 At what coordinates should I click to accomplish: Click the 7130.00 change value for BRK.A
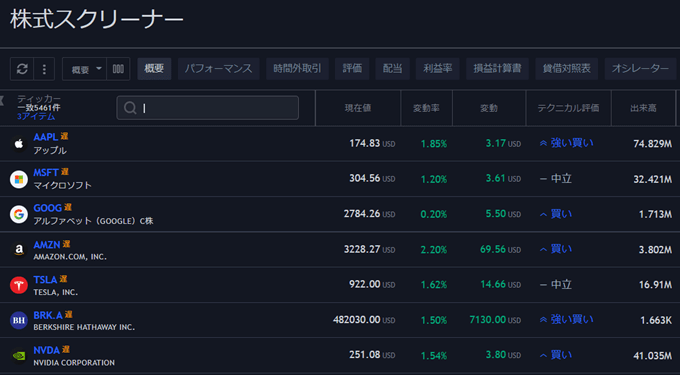click(488, 320)
